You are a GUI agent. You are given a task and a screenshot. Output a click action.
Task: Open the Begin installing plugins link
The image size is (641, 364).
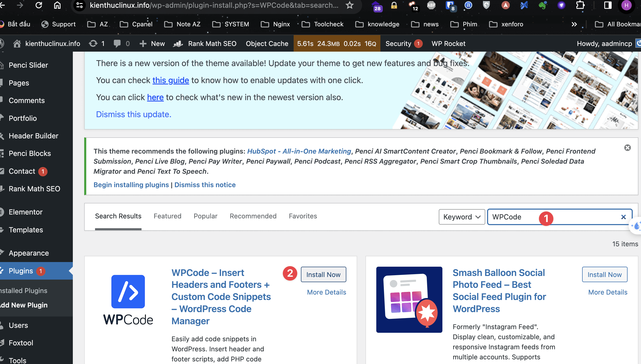point(131,185)
